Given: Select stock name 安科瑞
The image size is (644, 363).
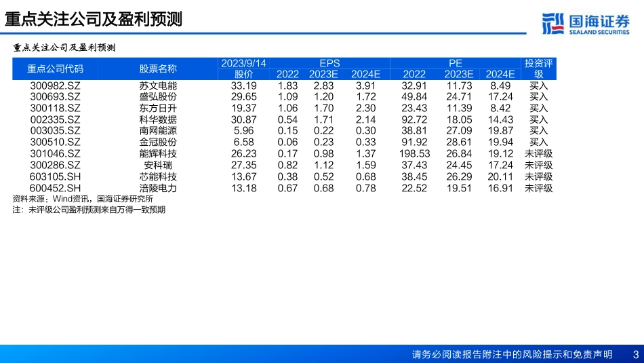Looking at the screenshot, I should click(158, 166).
